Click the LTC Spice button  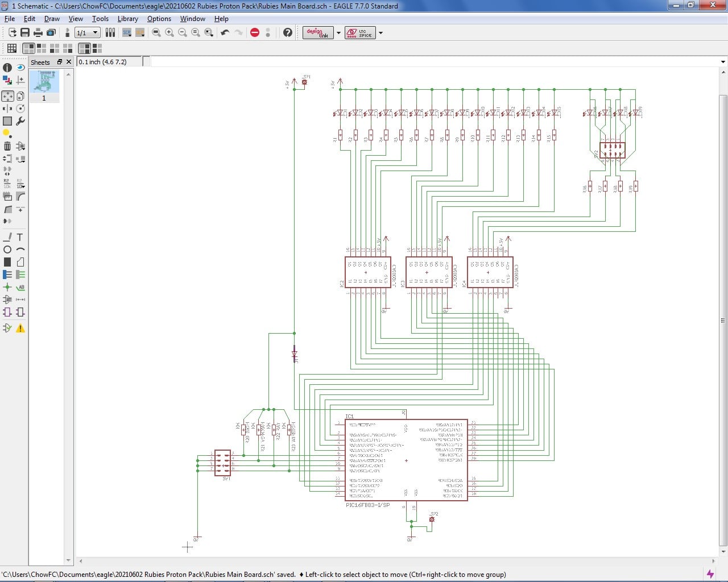pos(360,32)
